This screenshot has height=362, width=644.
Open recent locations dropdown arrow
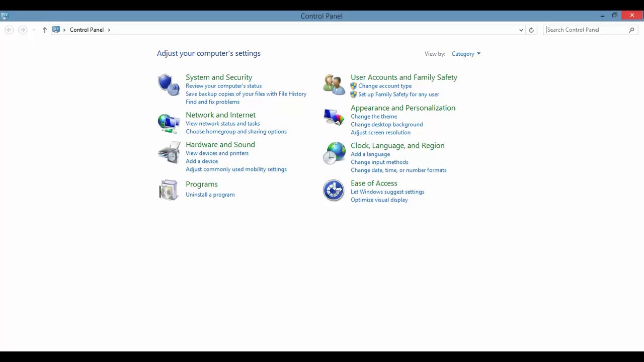point(34,30)
